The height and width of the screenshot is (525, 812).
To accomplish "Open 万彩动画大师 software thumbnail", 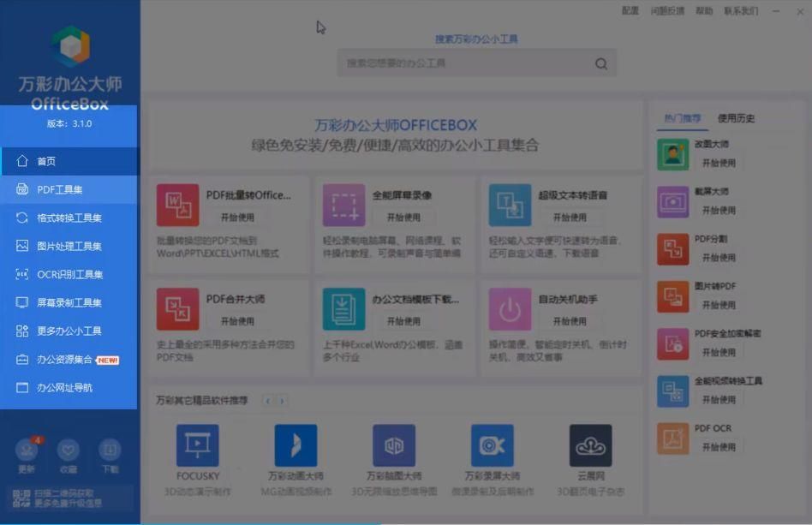I will coord(296,445).
